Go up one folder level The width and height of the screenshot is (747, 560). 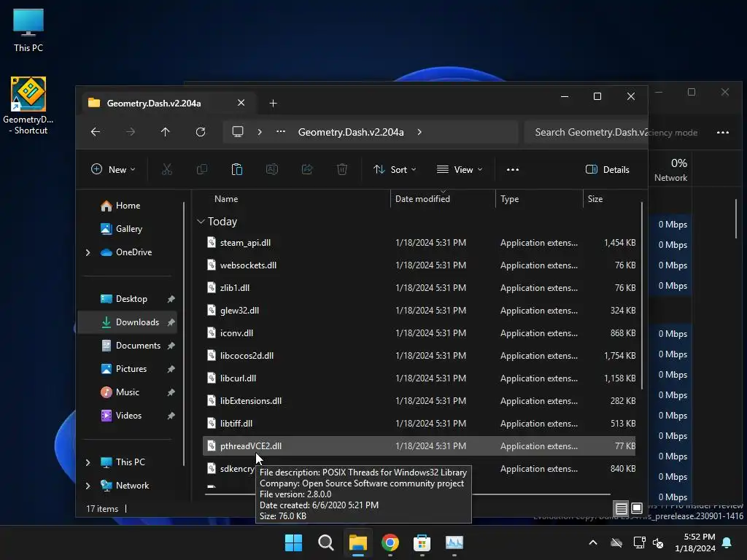tap(166, 132)
